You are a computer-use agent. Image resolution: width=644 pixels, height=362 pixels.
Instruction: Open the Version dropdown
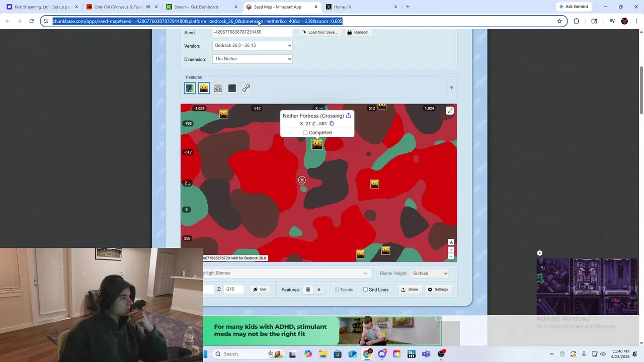click(x=253, y=45)
